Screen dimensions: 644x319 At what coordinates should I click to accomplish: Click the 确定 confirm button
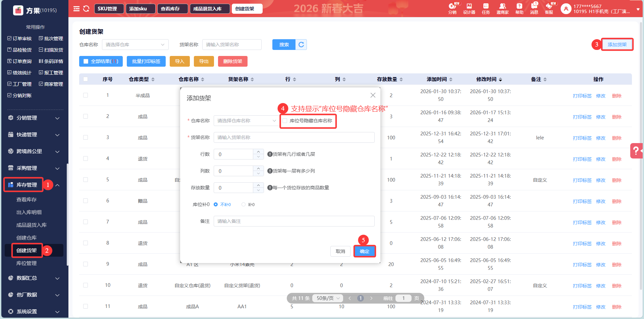[364, 251]
